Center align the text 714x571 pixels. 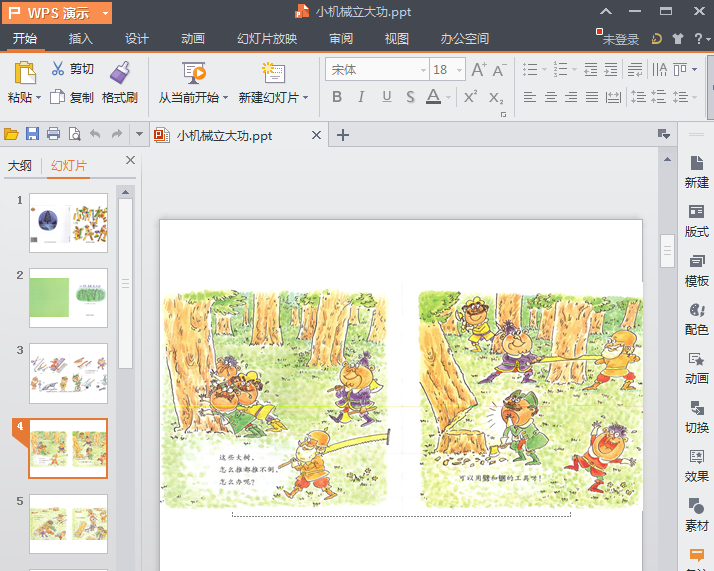pyautogui.click(x=551, y=97)
